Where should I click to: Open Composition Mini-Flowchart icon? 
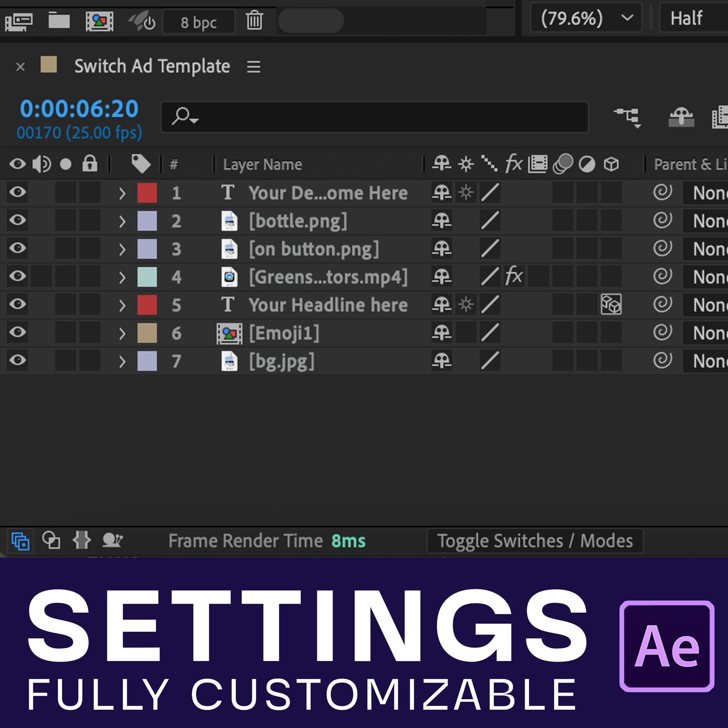tap(627, 117)
